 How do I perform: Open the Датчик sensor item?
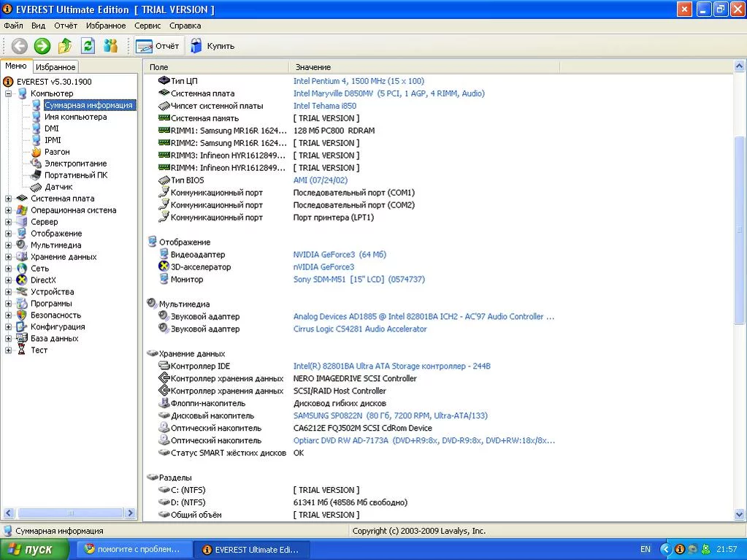coord(58,187)
